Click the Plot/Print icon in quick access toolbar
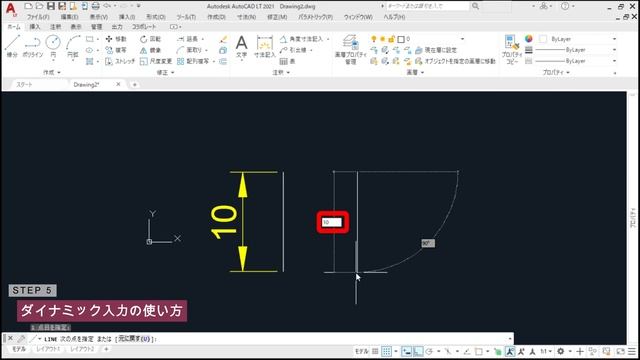This screenshot has height=360, width=640. tap(96, 6)
